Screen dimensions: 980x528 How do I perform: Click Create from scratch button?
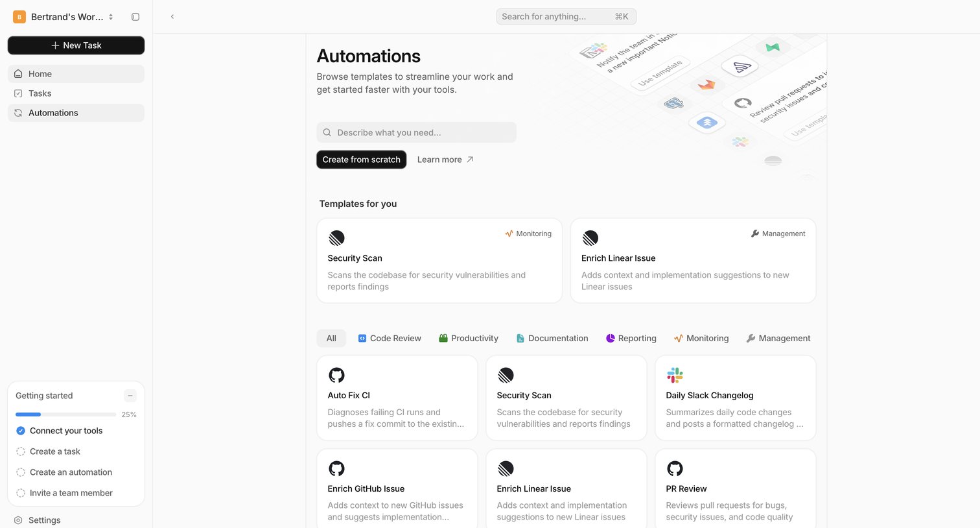[362, 160]
